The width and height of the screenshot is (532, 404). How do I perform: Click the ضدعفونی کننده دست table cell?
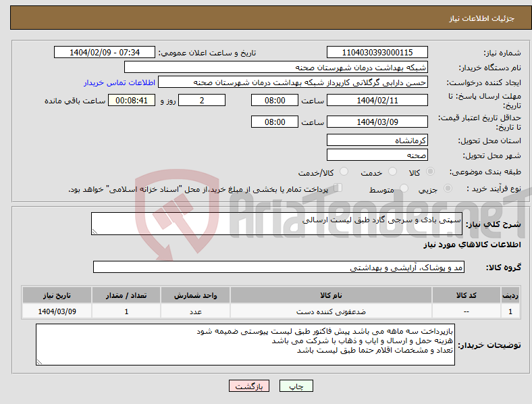click(x=331, y=311)
